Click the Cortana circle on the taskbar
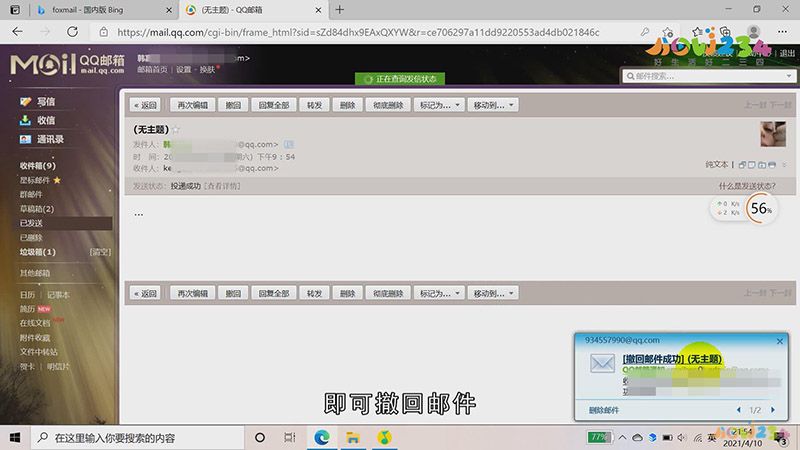800x450 pixels. [x=260, y=438]
